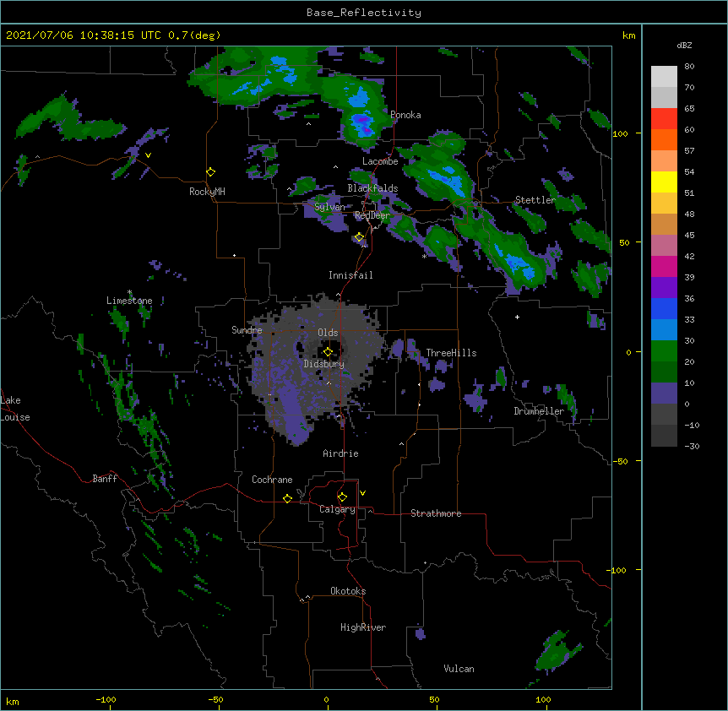Click the Vulcan town label
The height and width of the screenshot is (711, 728).
[459, 669]
